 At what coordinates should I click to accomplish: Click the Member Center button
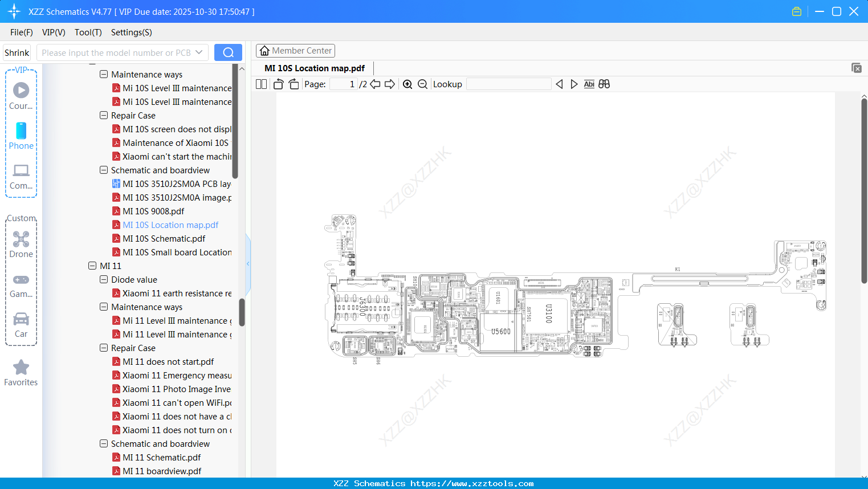[295, 50]
